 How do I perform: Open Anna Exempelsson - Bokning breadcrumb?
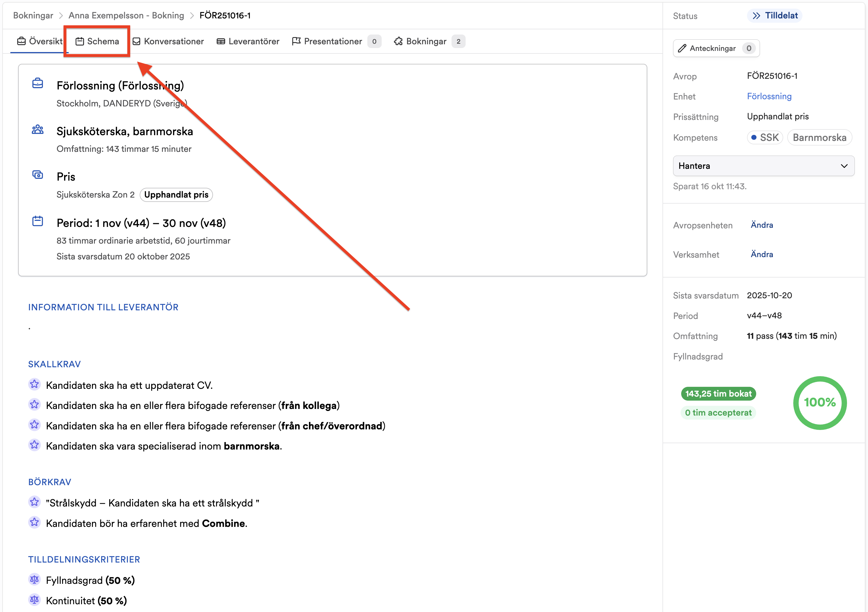[126, 15]
